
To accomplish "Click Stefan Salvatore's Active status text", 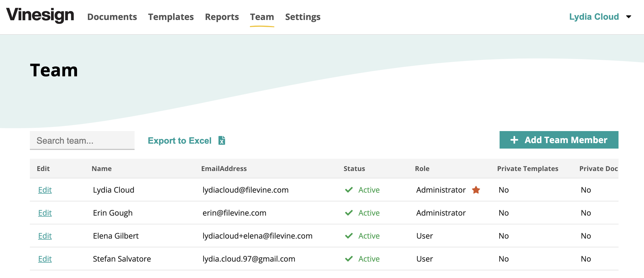I will tap(369, 259).
